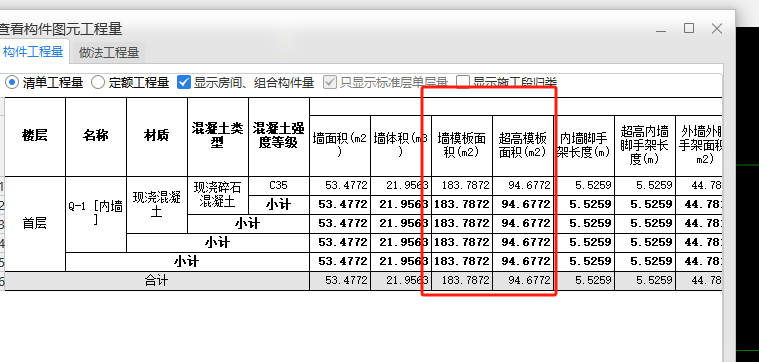Click the 材质 column header
Viewport: 759px width, 362px height.
(x=157, y=137)
